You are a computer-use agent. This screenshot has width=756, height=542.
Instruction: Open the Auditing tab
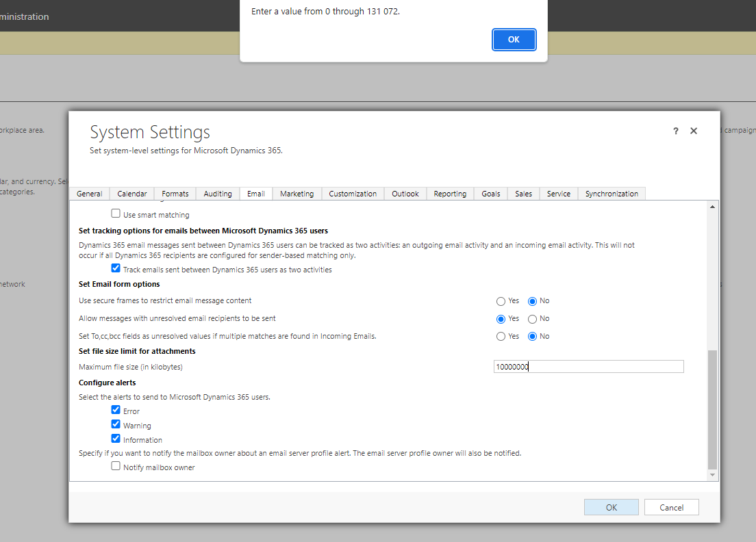point(218,194)
